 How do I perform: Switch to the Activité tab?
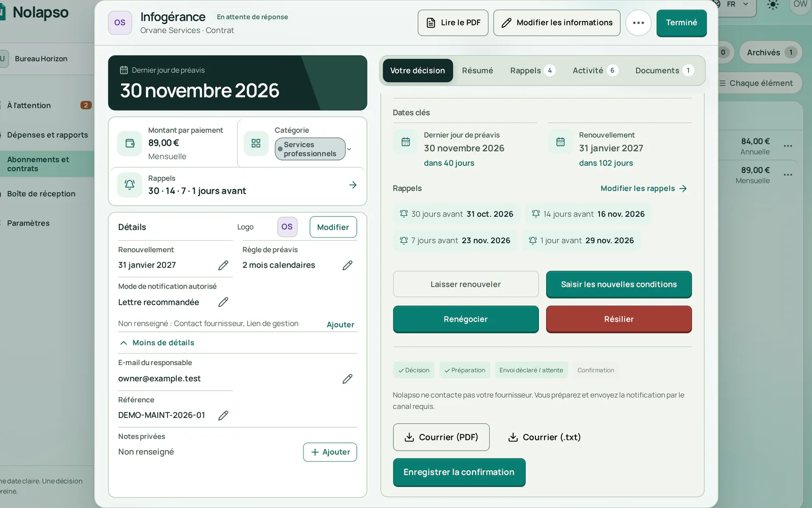point(595,71)
